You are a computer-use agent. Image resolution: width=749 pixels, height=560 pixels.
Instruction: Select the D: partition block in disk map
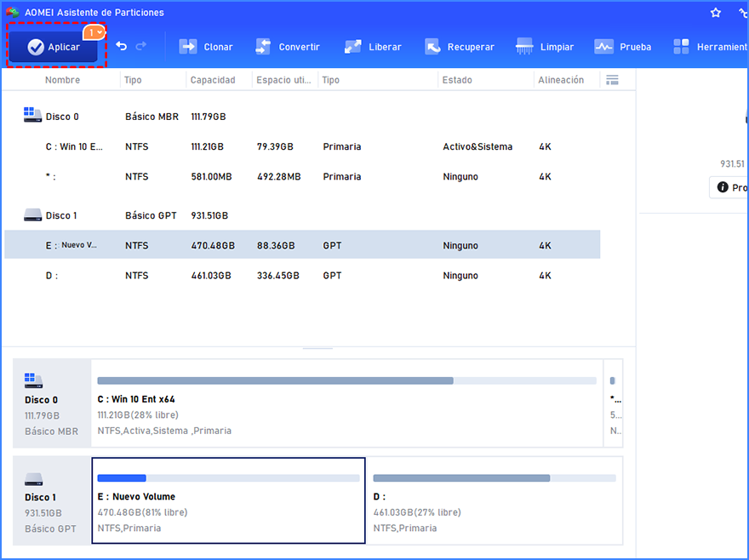click(x=494, y=500)
